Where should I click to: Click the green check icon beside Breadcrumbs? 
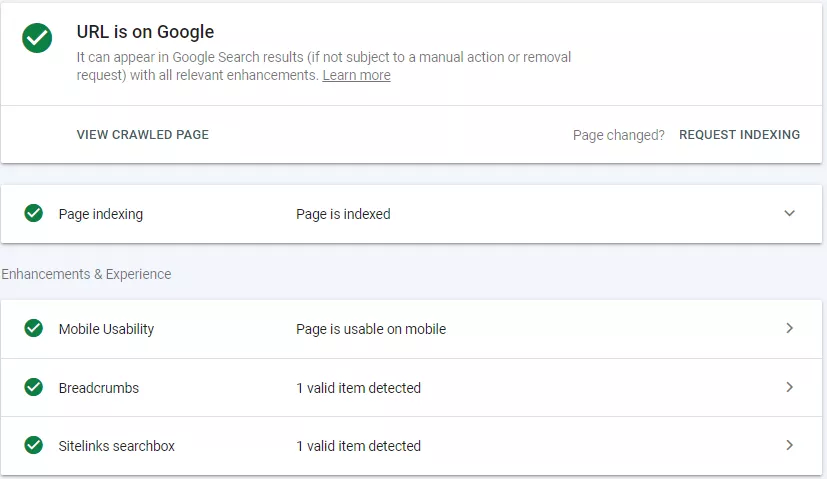pos(34,387)
